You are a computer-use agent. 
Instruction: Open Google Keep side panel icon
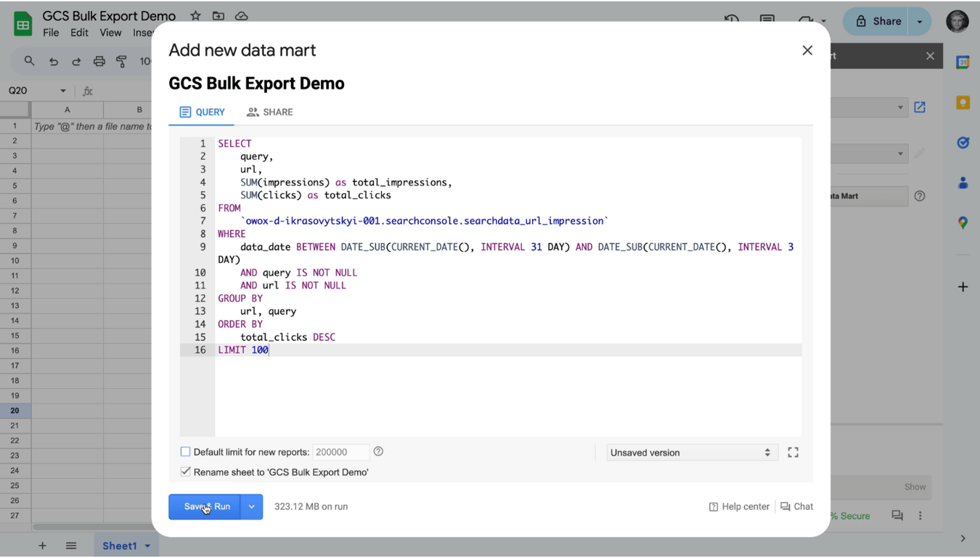click(x=963, y=102)
